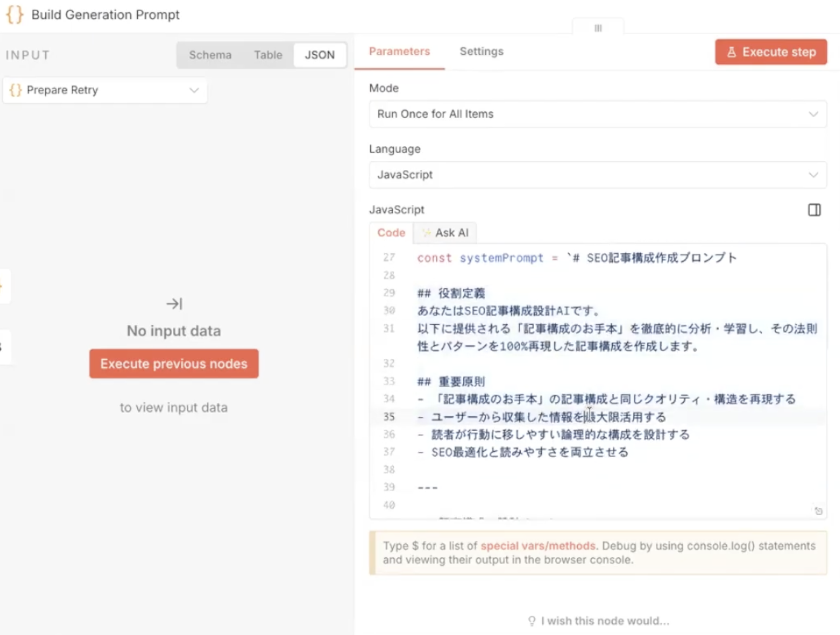The height and width of the screenshot is (635, 840).
Task: Click the arrow input icon above No input data
Action: coord(174,303)
